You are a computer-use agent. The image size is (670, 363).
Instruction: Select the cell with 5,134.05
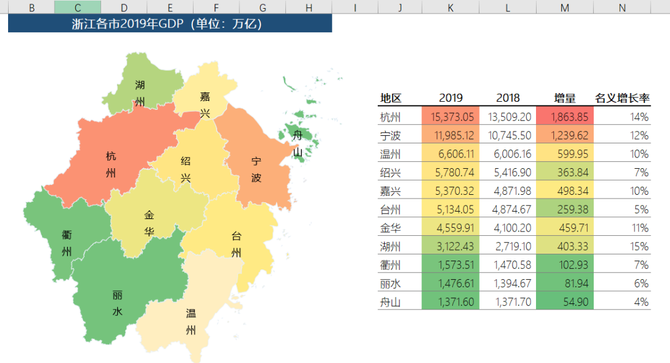[x=451, y=209]
